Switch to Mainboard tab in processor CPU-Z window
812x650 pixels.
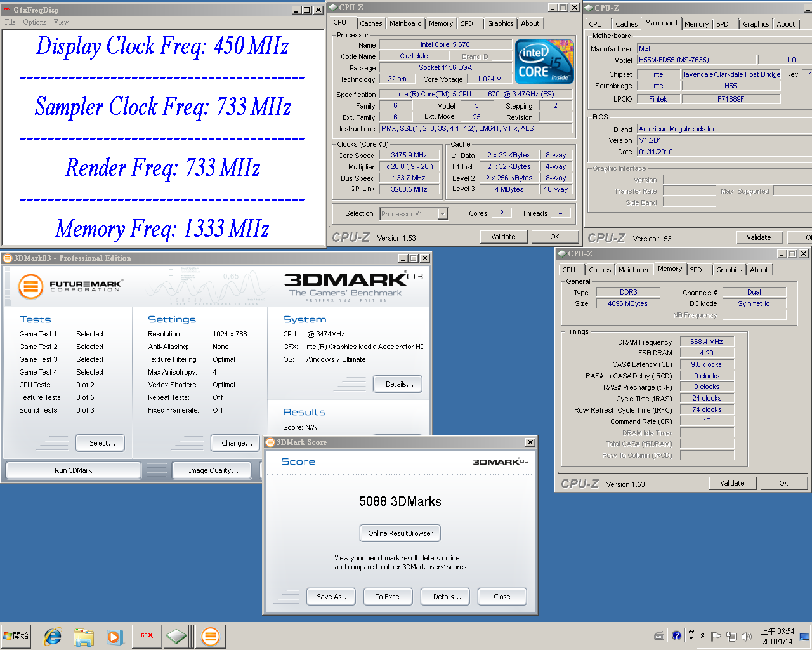(x=405, y=23)
